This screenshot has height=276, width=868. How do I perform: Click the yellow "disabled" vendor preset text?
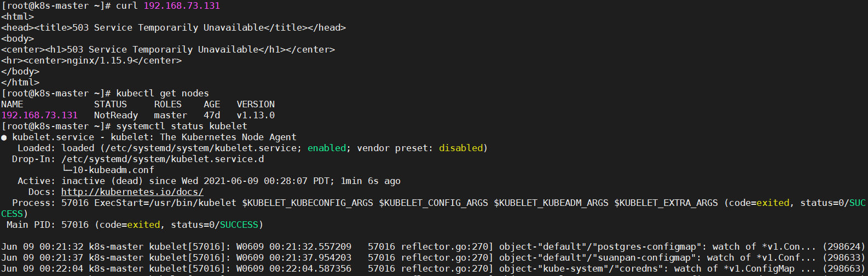pos(461,148)
